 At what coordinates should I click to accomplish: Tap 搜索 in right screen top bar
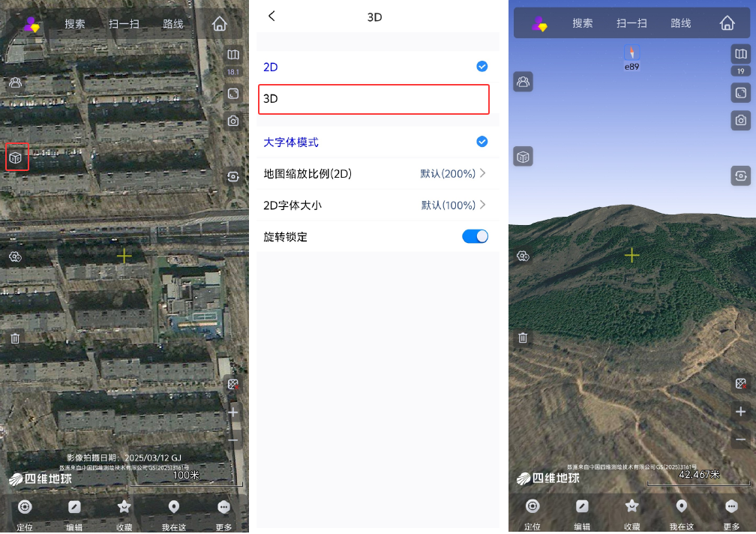coord(583,23)
